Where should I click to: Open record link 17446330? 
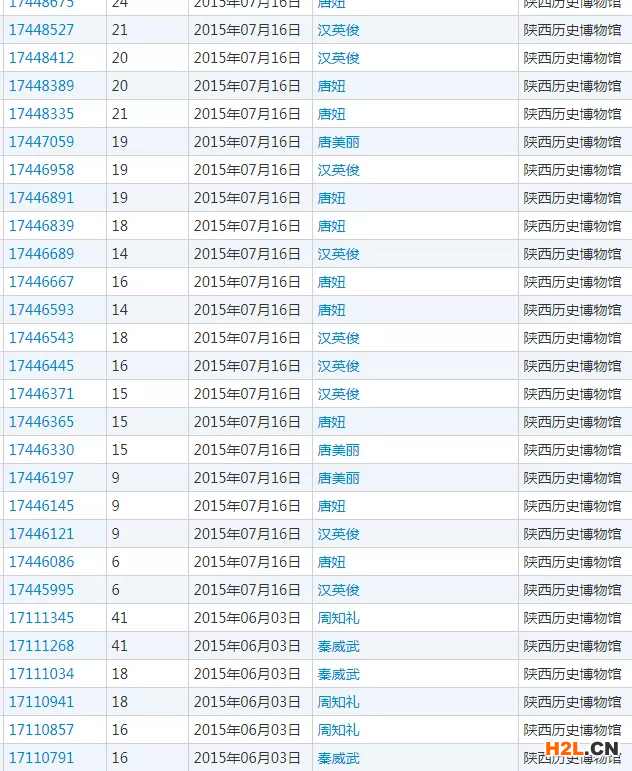click(x=41, y=450)
